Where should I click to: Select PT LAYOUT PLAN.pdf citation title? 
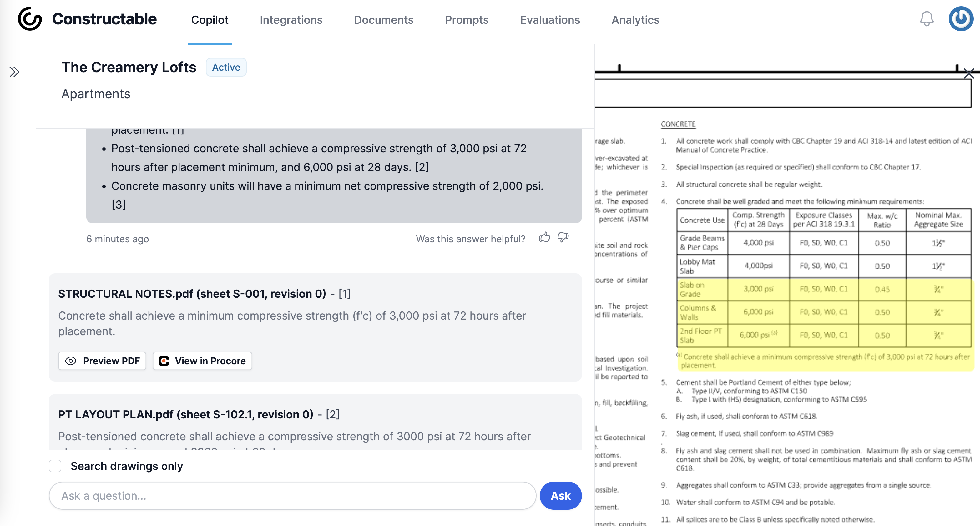pyautogui.click(x=186, y=414)
